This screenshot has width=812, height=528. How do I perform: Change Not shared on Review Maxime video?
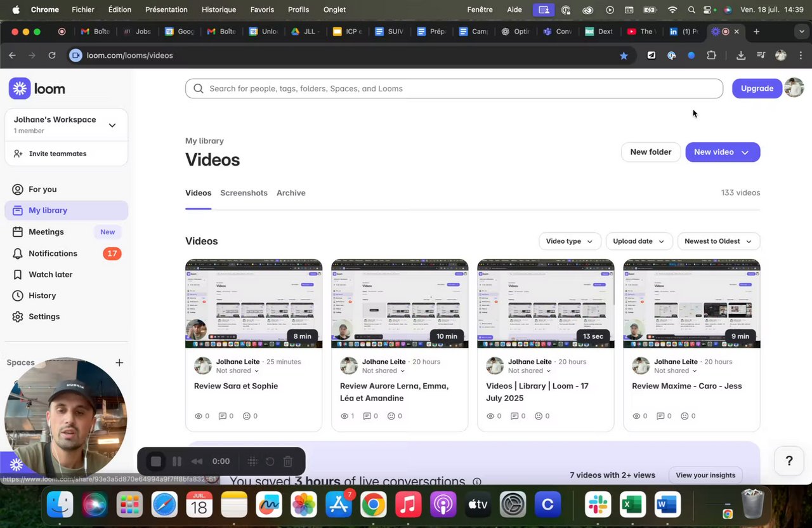tap(675, 371)
